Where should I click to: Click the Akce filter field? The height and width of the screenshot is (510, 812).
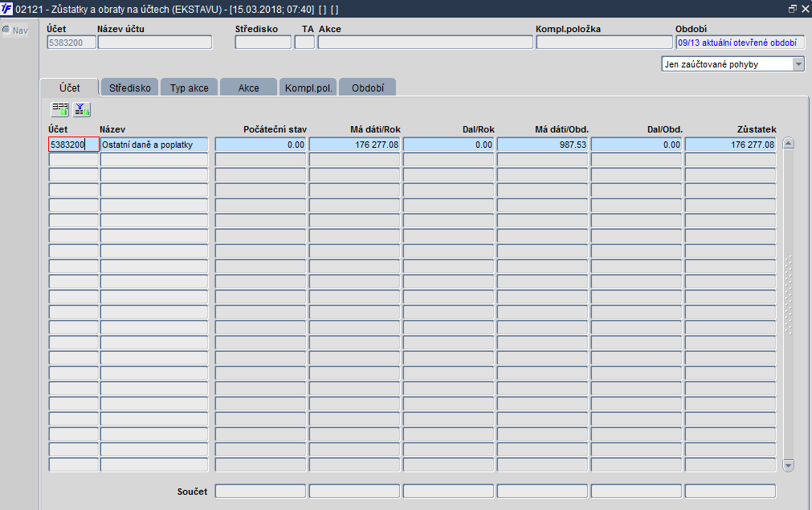coord(425,43)
